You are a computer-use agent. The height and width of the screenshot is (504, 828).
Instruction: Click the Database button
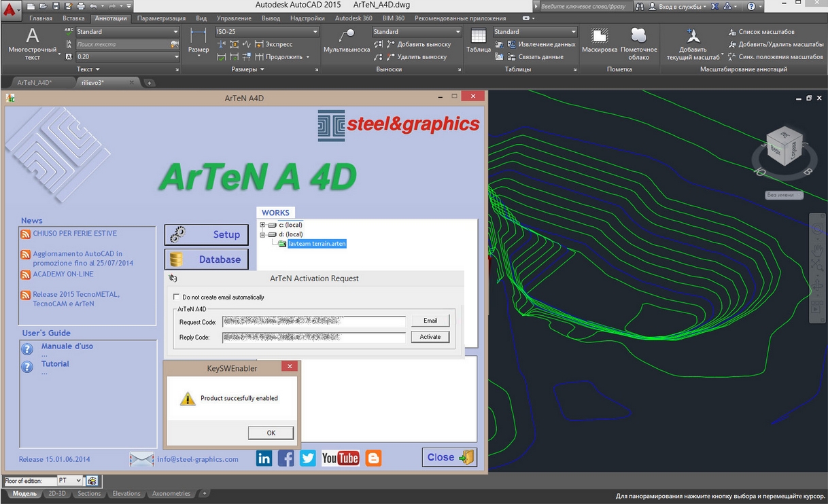point(207,259)
